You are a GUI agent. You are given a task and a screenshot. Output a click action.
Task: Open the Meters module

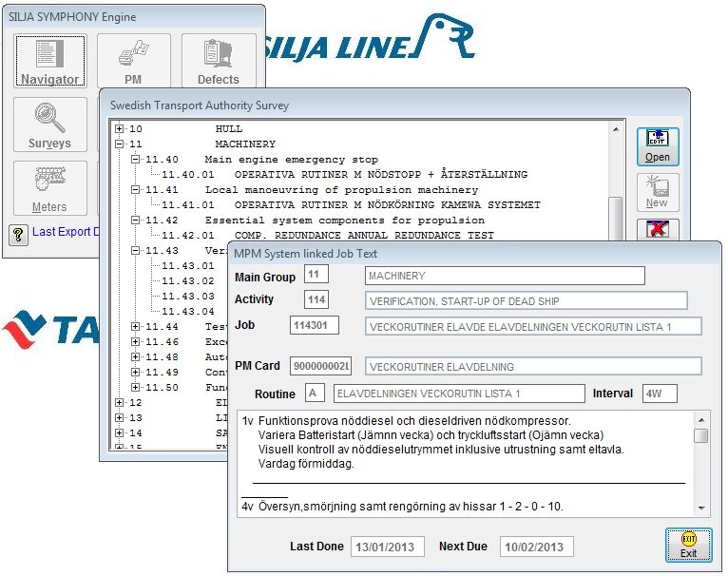click(50, 187)
